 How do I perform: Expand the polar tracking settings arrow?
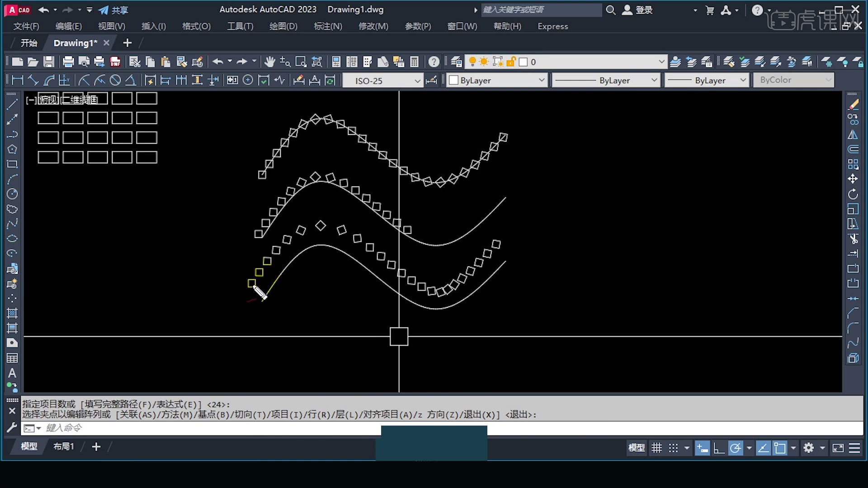[x=749, y=448]
